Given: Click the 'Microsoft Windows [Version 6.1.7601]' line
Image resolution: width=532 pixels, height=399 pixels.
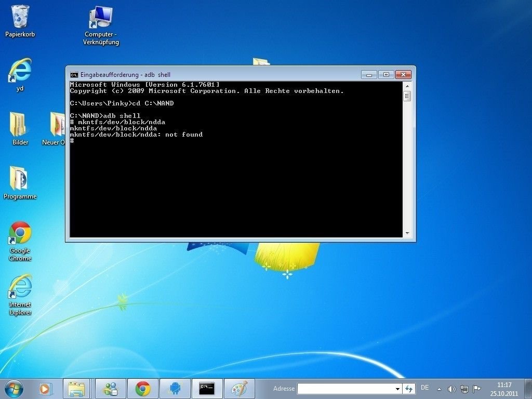Looking at the screenshot, I should [145, 85].
